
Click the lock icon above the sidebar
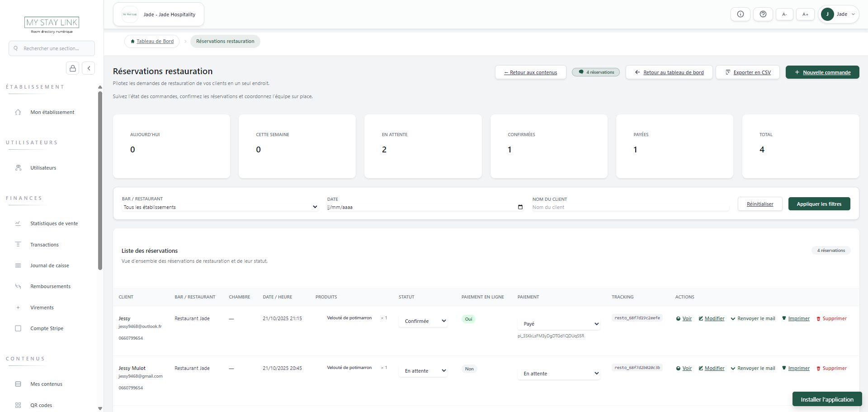(x=72, y=68)
